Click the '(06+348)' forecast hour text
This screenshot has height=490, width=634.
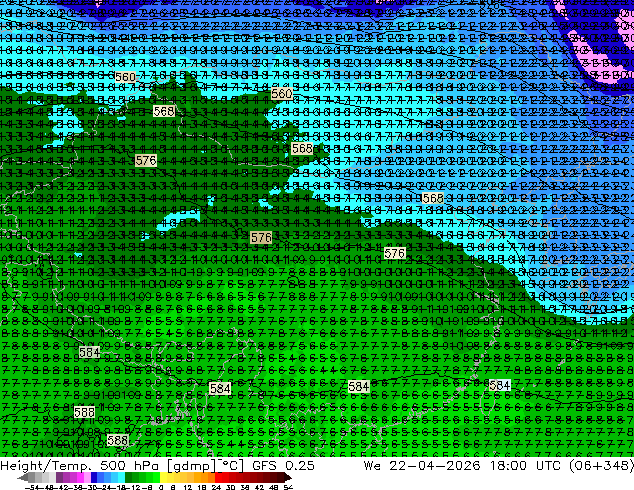[601, 466]
